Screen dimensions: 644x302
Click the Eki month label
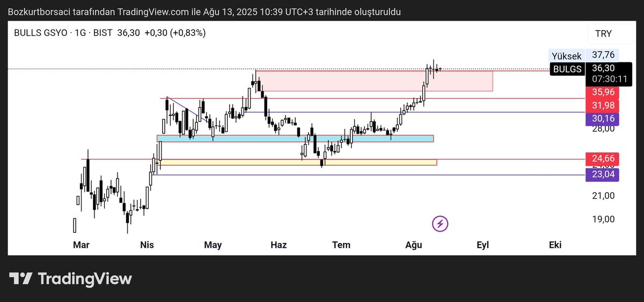point(555,245)
